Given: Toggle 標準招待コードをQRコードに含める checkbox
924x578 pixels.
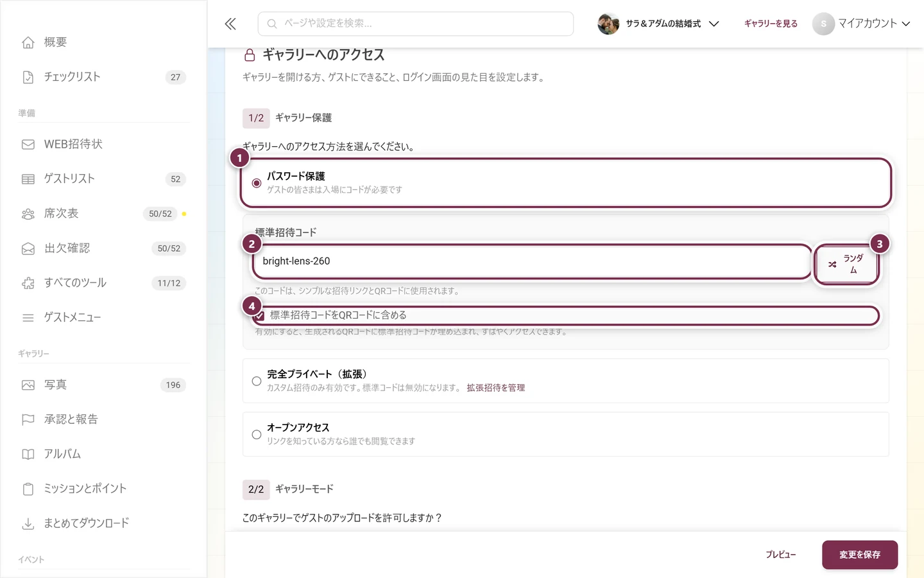Looking at the screenshot, I should (259, 315).
